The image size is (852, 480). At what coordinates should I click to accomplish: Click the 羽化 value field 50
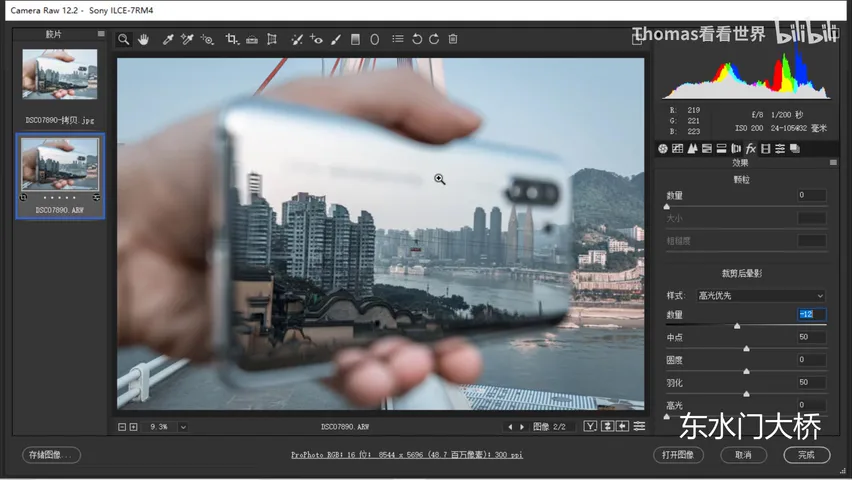click(811, 382)
